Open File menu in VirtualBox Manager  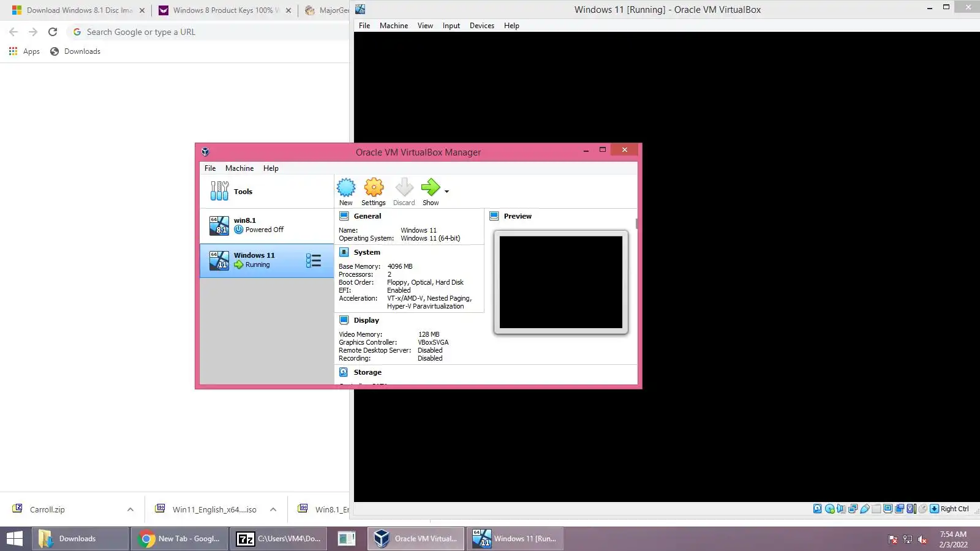click(x=210, y=168)
